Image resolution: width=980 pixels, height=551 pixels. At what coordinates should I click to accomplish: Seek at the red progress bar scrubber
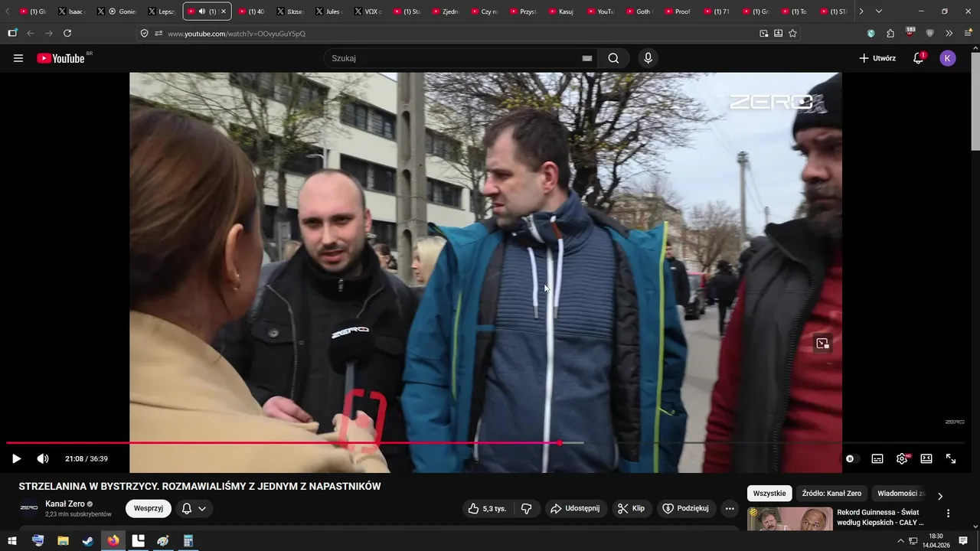(560, 443)
